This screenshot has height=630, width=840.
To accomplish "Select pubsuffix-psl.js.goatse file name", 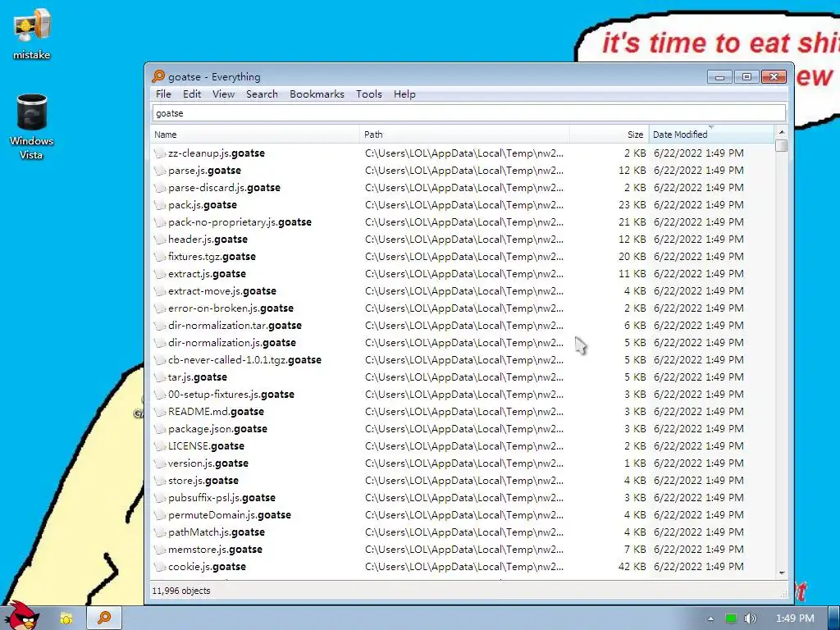I will pos(221,498).
